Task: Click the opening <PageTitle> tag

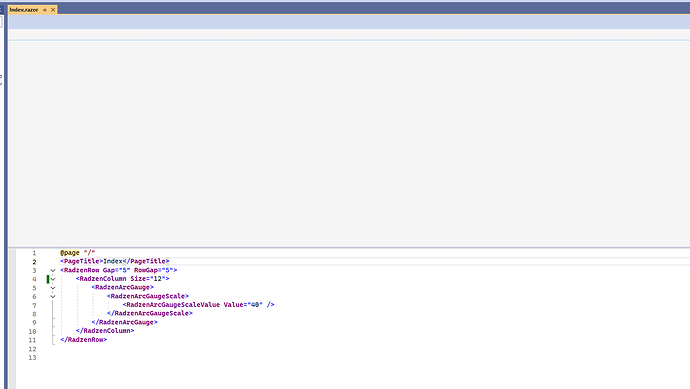Action: coord(82,261)
